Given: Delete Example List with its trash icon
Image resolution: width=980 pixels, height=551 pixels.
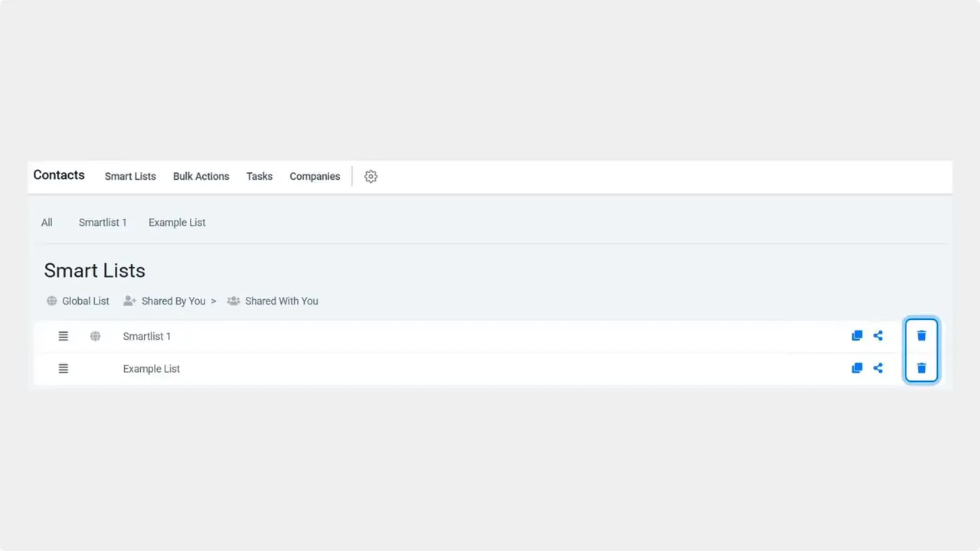Looking at the screenshot, I should [922, 368].
